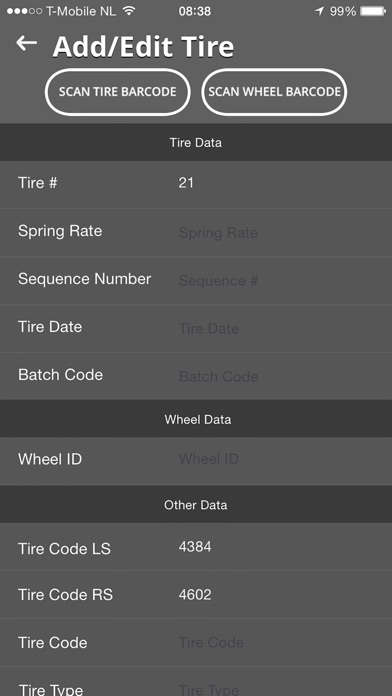Tap the Wi-Fi status icon
The height and width of the screenshot is (696, 392).
point(129,11)
